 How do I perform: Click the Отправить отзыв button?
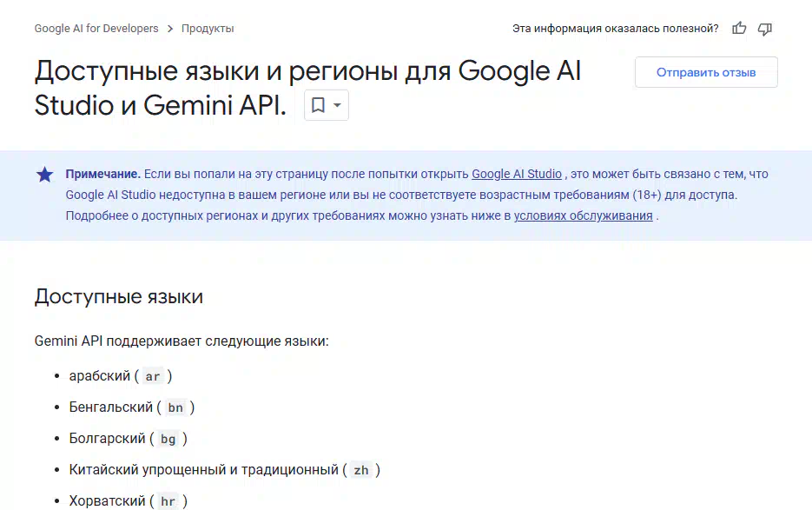706,72
